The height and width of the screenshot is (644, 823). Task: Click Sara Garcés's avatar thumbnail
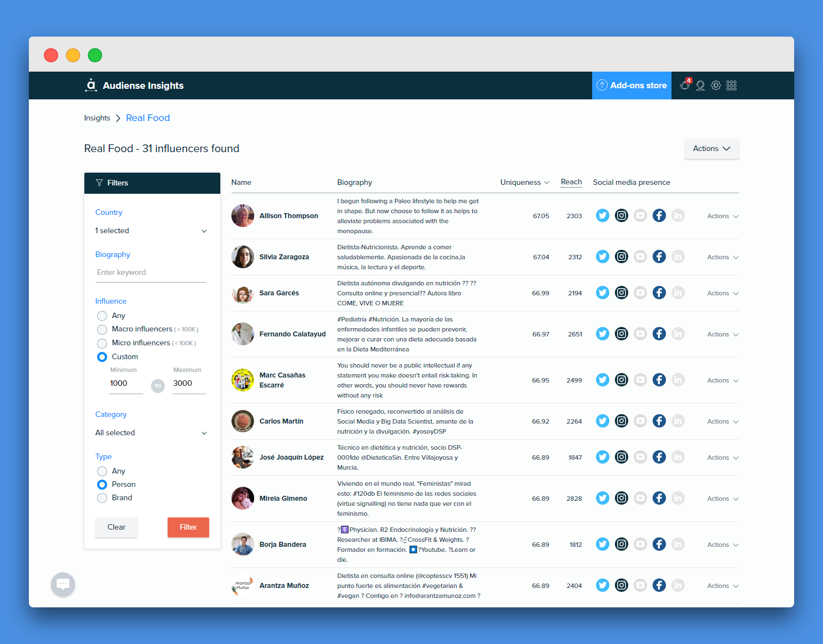coord(243,293)
